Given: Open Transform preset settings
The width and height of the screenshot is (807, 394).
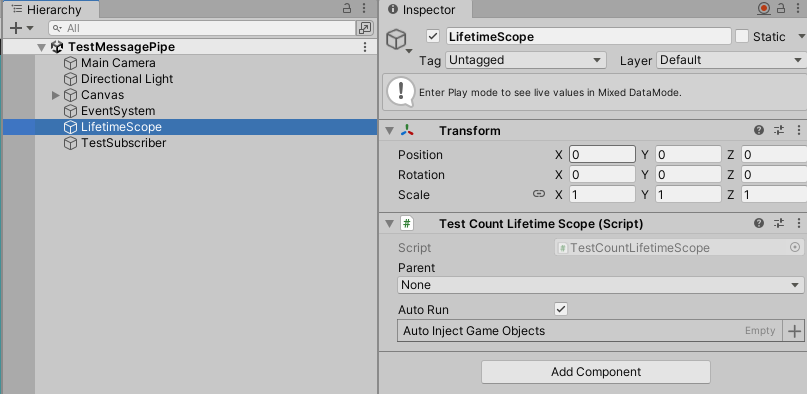Looking at the screenshot, I should coord(779,131).
